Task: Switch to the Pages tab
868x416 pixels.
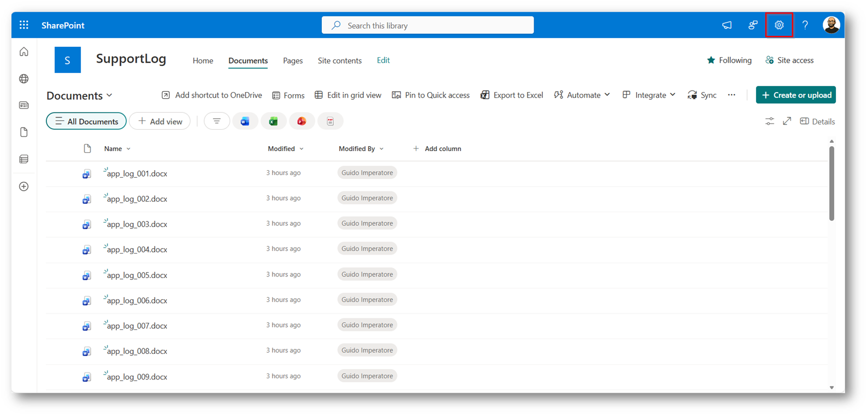Action: (x=292, y=61)
